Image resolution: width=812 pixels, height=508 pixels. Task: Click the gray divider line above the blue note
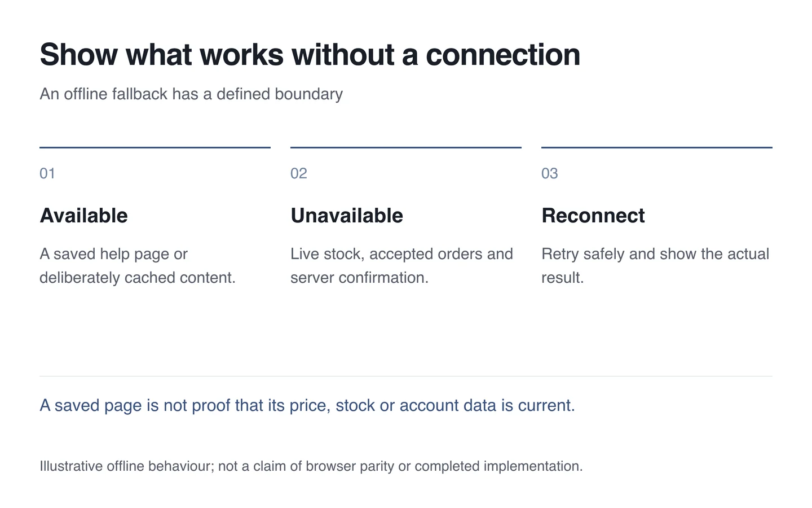[x=406, y=376]
